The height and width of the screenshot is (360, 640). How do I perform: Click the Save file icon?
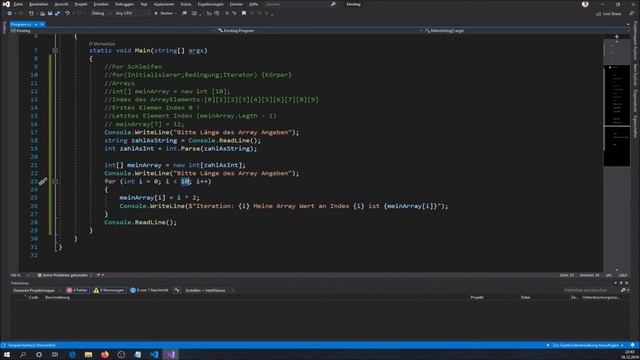click(x=50, y=13)
